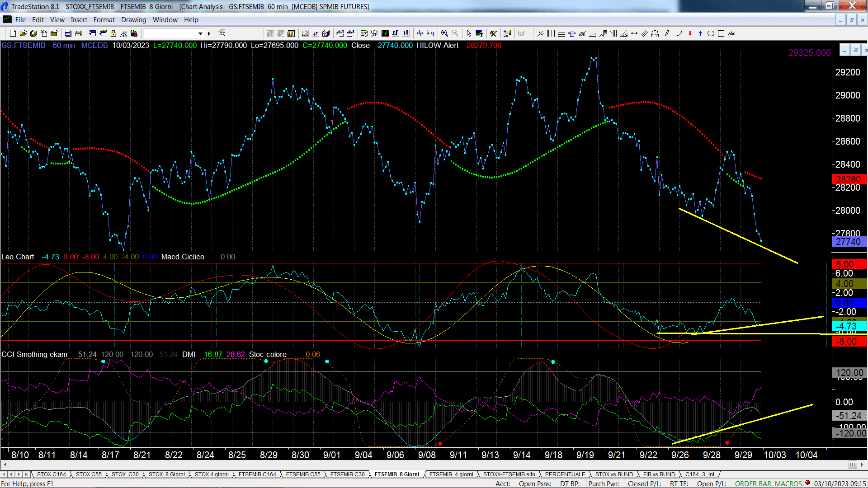The height and width of the screenshot is (488, 868).
Task: Click the Open folder toolbar icon
Action: coord(23,33)
